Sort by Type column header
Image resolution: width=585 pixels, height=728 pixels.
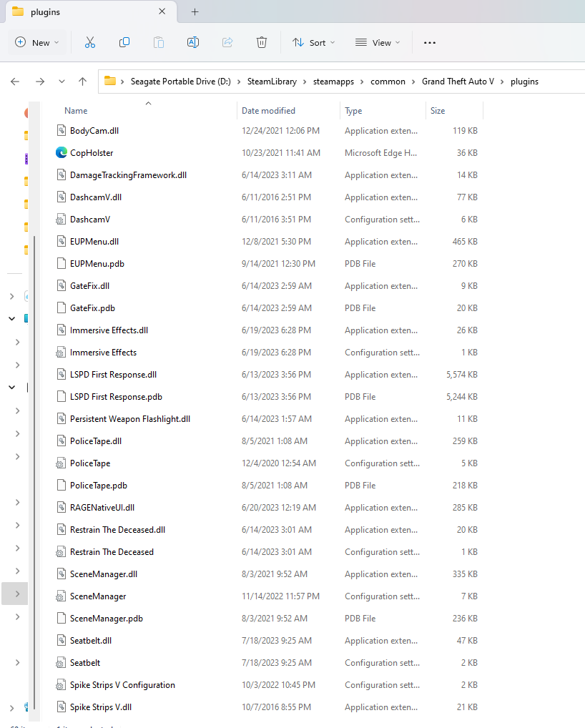tap(383, 111)
